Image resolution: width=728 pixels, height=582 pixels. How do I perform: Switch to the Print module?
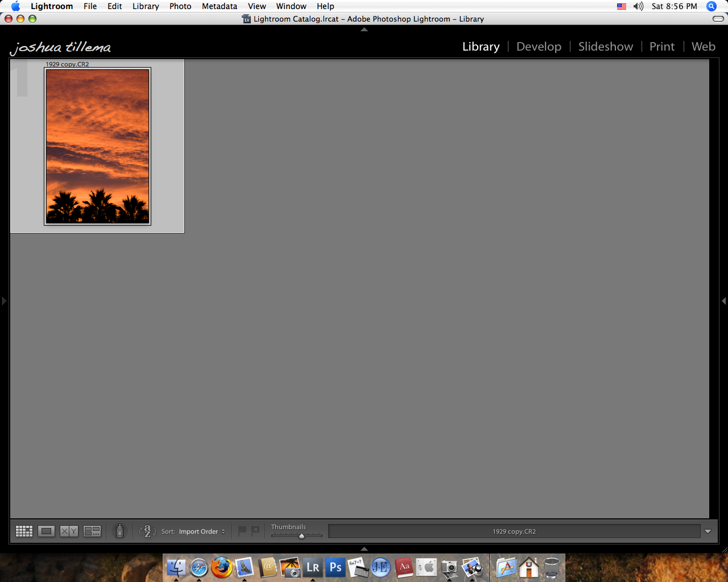pyautogui.click(x=662, y=47)
